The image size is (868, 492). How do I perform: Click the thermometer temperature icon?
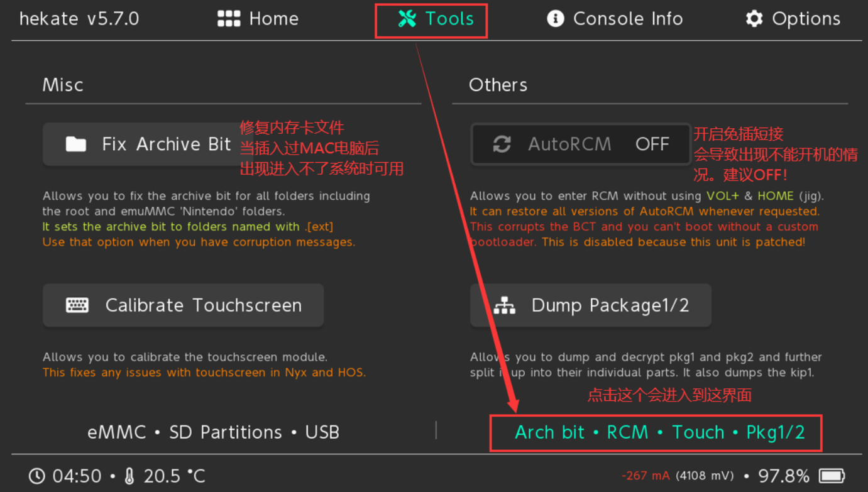129,476
